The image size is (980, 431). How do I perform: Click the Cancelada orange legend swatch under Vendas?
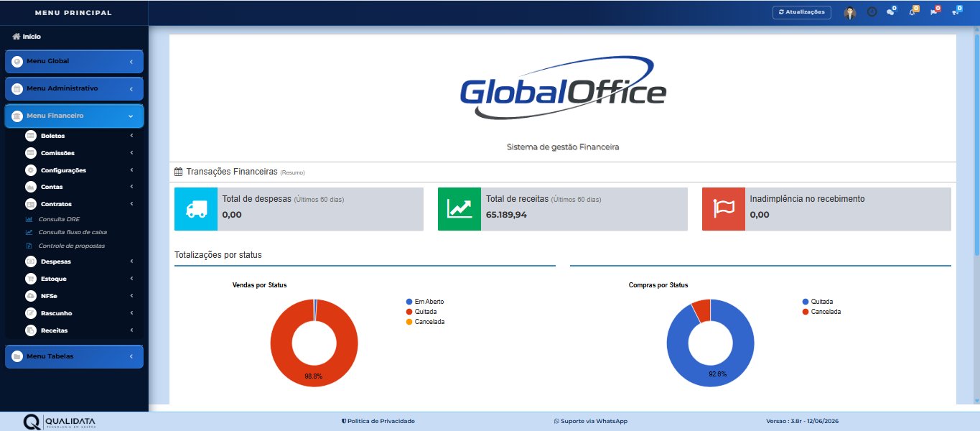click(x=409, y=322)
